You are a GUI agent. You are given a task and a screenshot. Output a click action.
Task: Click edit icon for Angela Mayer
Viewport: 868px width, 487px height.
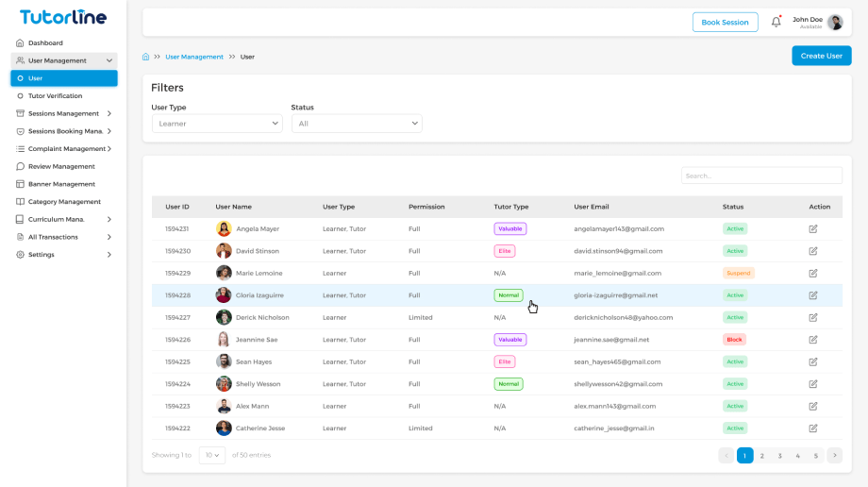click(x=812, y=228)
